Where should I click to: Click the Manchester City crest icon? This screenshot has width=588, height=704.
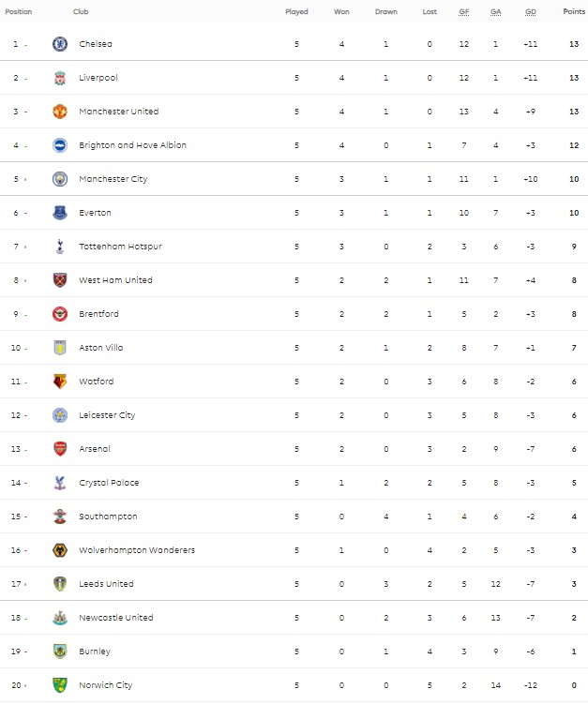click(x=60, y=179)
